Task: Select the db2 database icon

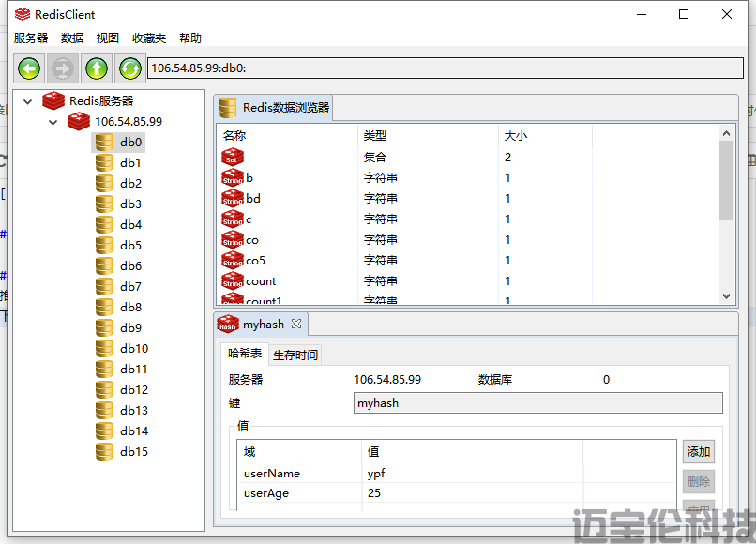Action: click(104, 184)
